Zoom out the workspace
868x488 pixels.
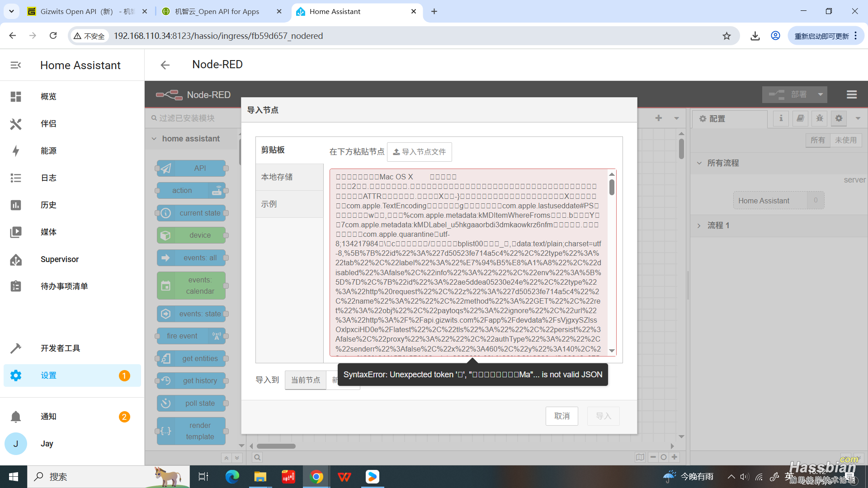pos(653,457)
